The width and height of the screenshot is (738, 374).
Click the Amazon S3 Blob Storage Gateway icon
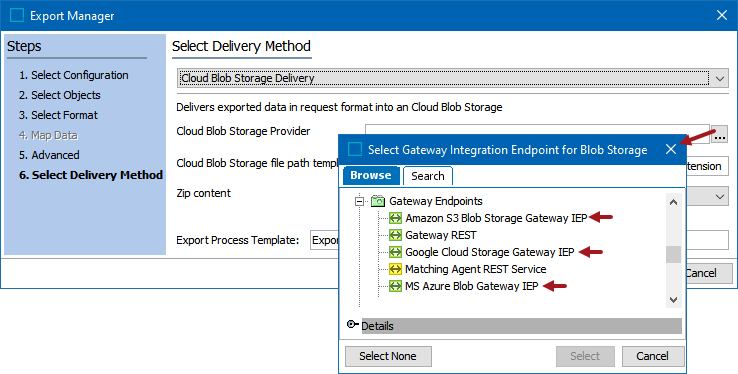395,218
